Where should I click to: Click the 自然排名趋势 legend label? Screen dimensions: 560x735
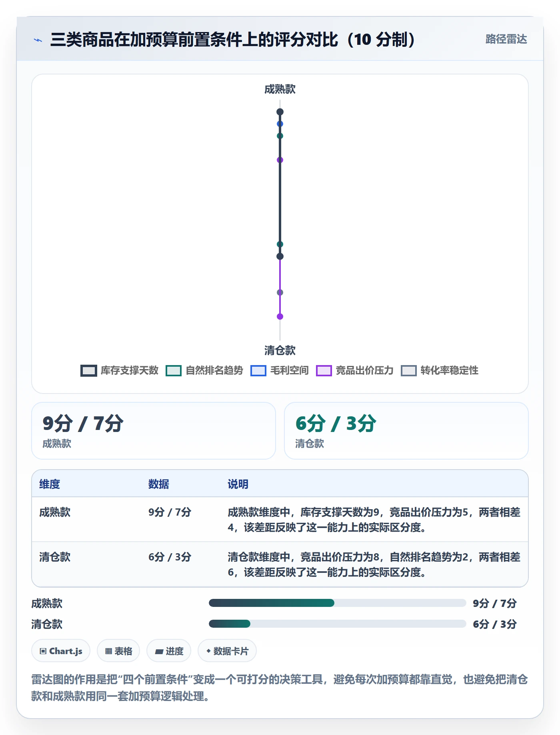pyautogui.click(x=214, y=371)
